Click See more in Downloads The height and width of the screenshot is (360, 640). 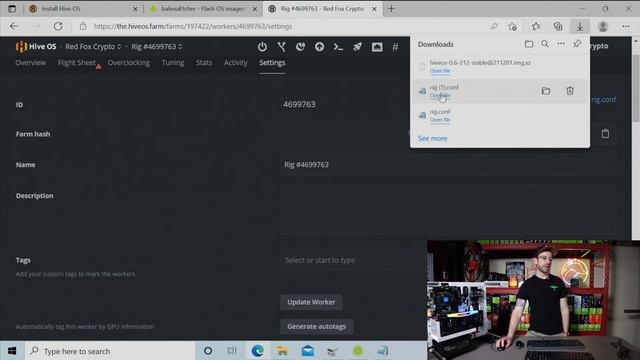432,138
